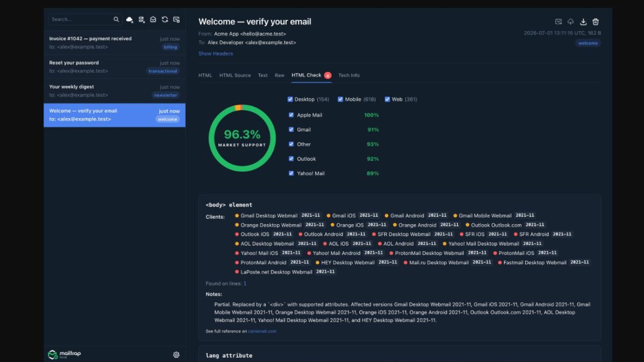Select the Welcome — verify your email row
The width and height of the screenshot is (644, 362).
coord(114,115)
